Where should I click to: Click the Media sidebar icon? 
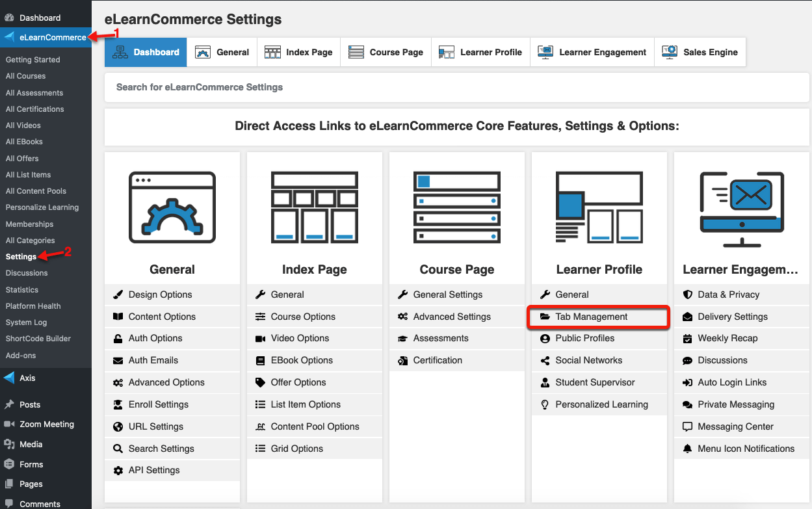pos(9,445)
